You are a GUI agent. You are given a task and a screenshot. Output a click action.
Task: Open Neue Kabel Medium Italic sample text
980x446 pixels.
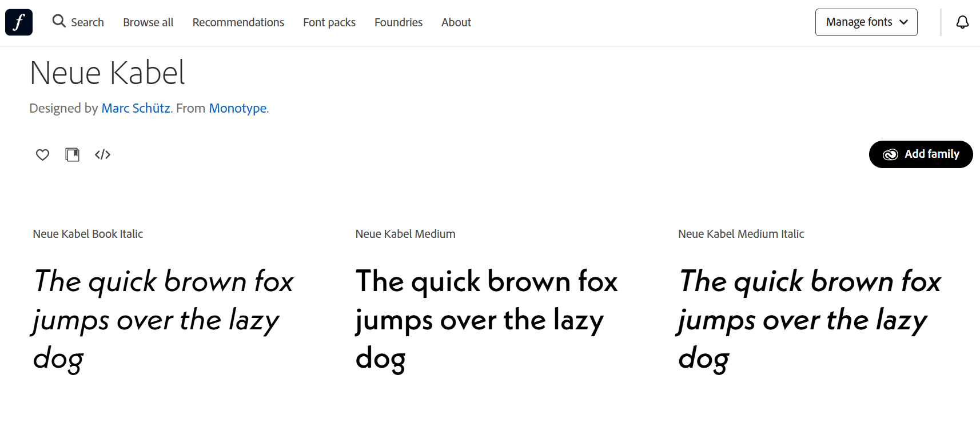(x=808, y=319)
